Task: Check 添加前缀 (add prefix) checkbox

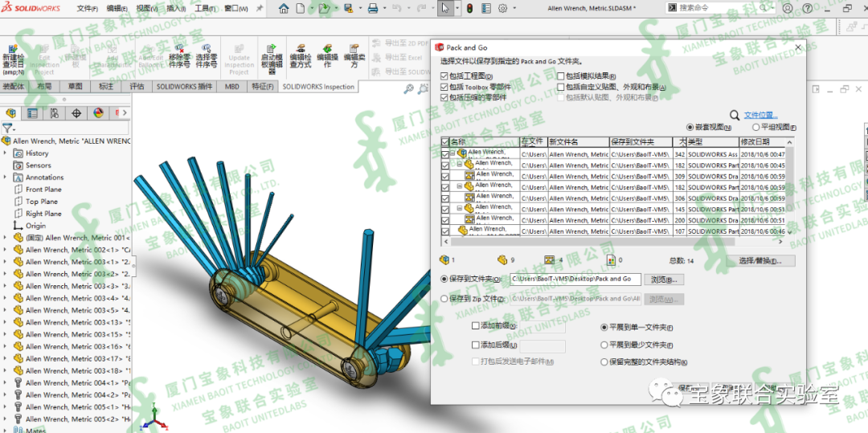Action: 476,326
